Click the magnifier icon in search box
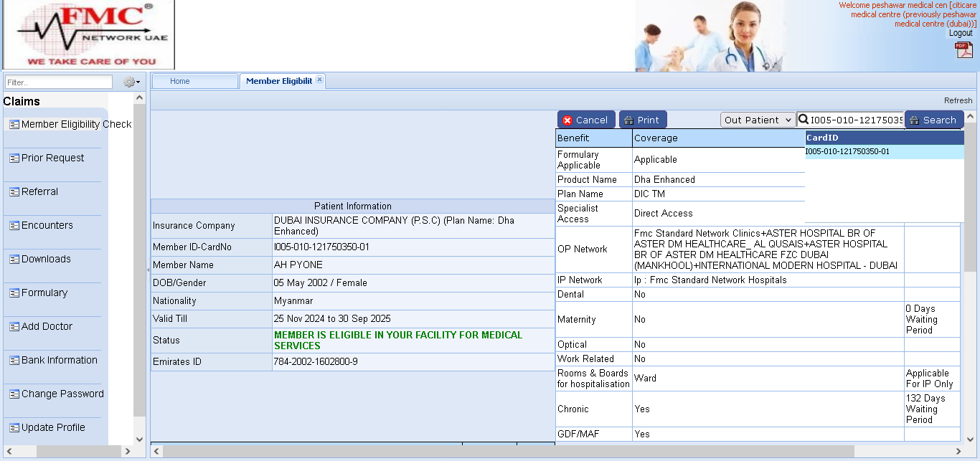 click(804, 120)
